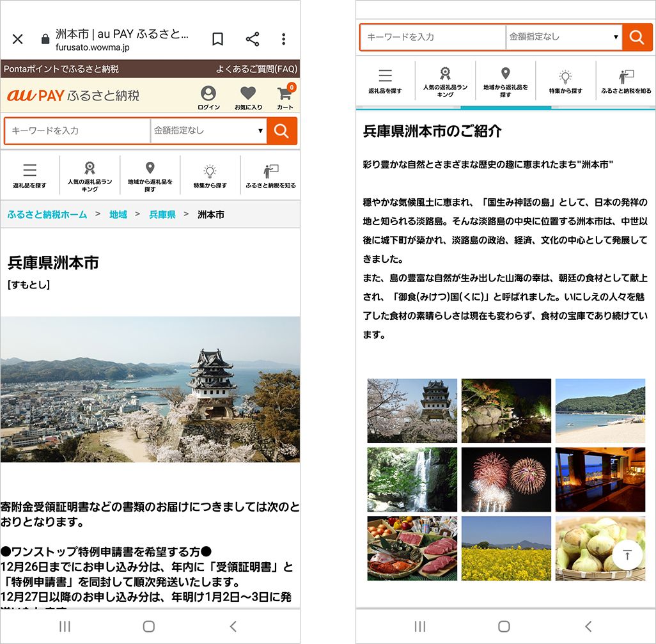
Task: Open 地域から返礼品を探す in right screen
Action: (505, 81)
